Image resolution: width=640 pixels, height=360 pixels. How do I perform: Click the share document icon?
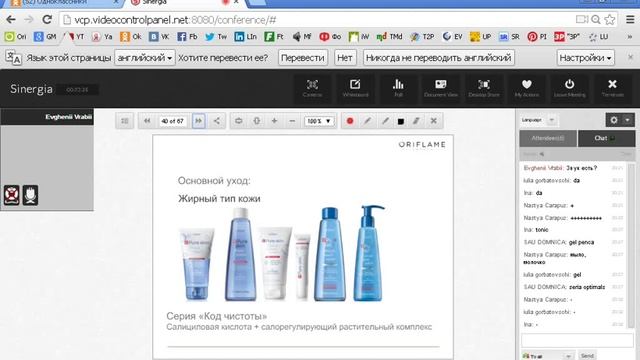(216, 121)
